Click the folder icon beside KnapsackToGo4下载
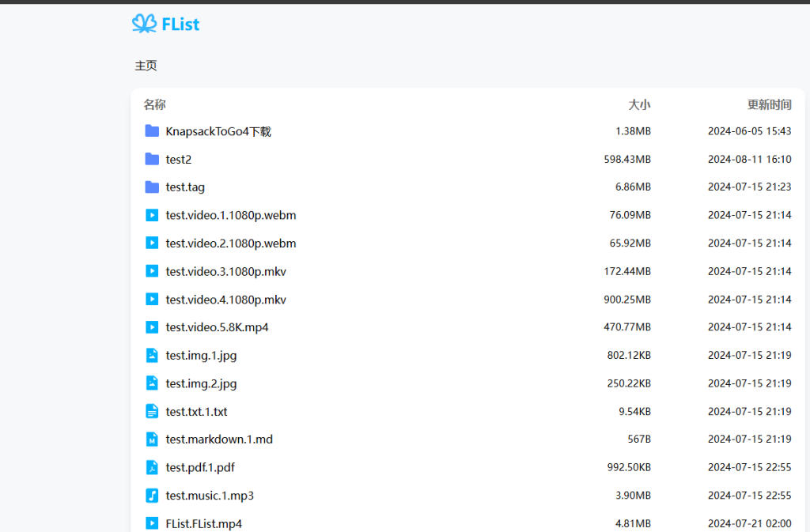This screenshot has height=532, width=810. [152, 131]
